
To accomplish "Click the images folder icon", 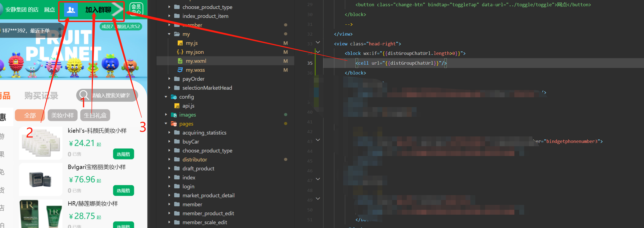I will coord(174,115).
